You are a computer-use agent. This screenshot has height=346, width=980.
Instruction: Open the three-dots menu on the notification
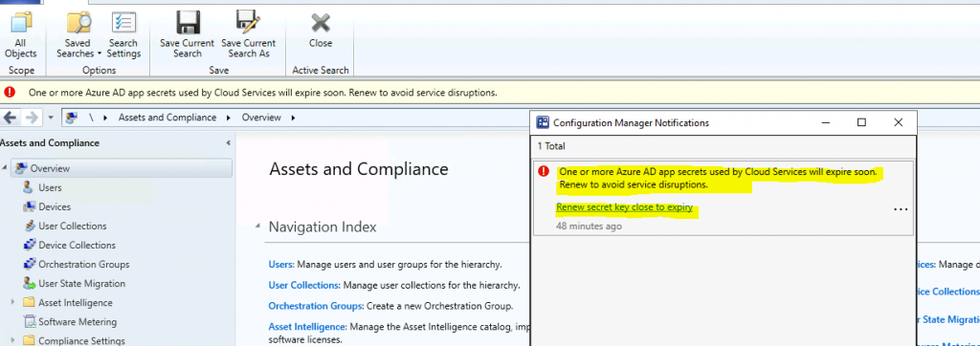point(901,209)
